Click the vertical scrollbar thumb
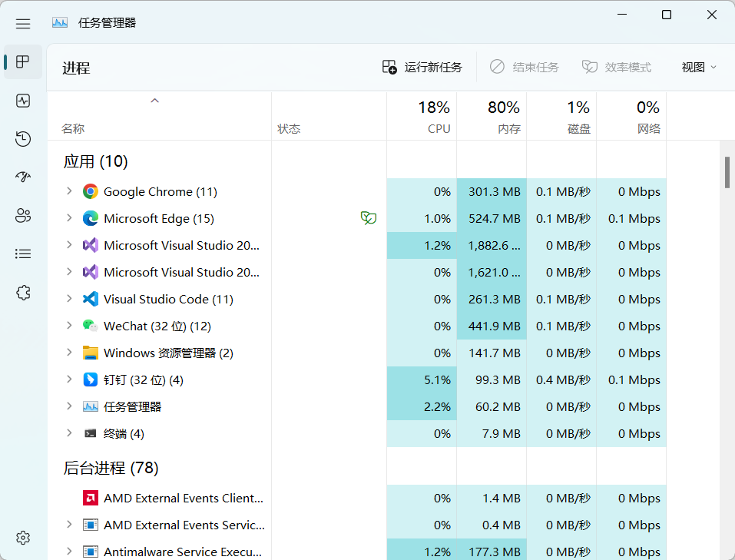The width and height of the screenshot is (735, 560). tap(727, 172)
